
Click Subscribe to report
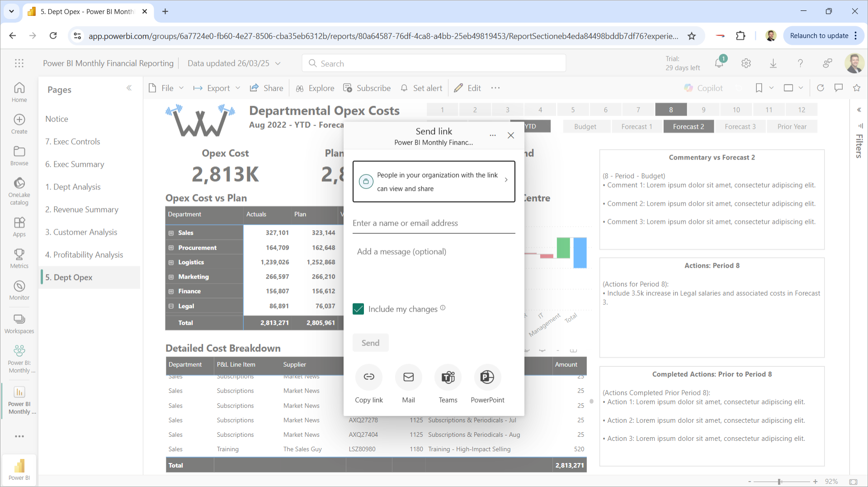(x=367, y=88)
